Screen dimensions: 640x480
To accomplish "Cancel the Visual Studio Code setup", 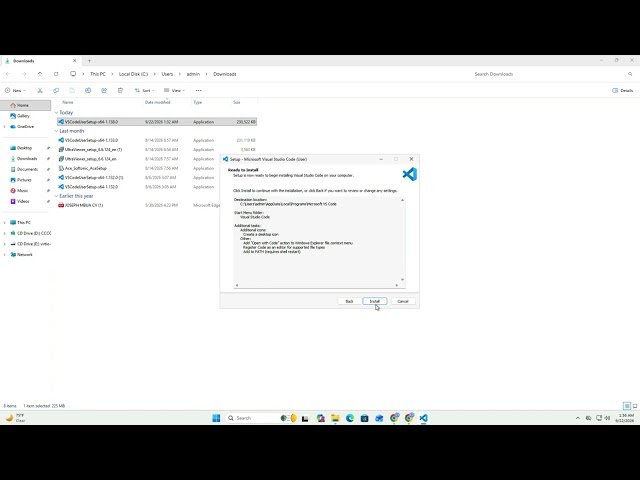I will click(x=403, y=301).
